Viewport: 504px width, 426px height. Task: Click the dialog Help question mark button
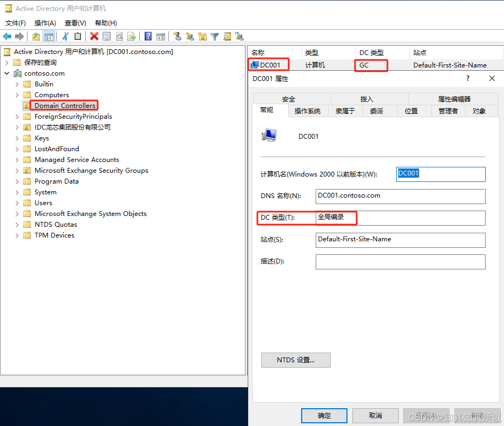click(x=468, y=78)
